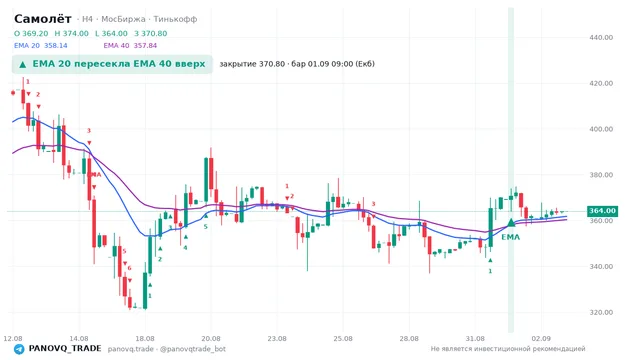This screenshot has height=360, width=640.
Task: Click the low value L 364.00
Action: [x=111, y=33]
